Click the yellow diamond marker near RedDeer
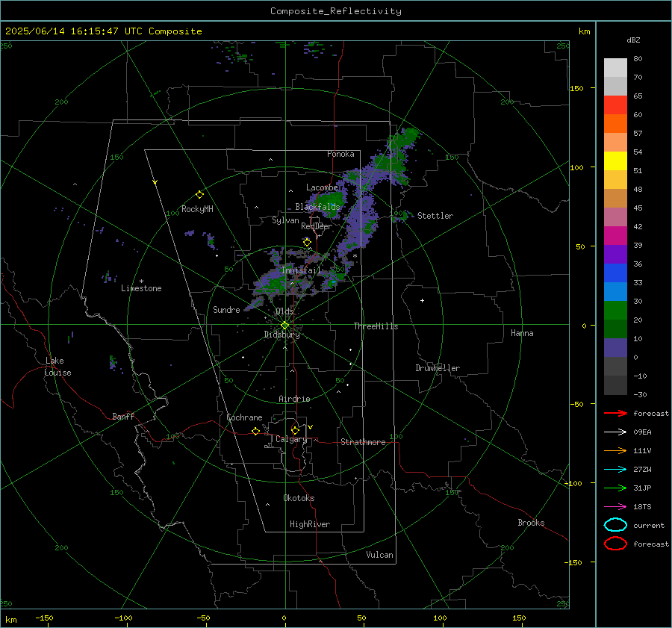The width and height of the screenshot is (672, 628). point(307,243)
